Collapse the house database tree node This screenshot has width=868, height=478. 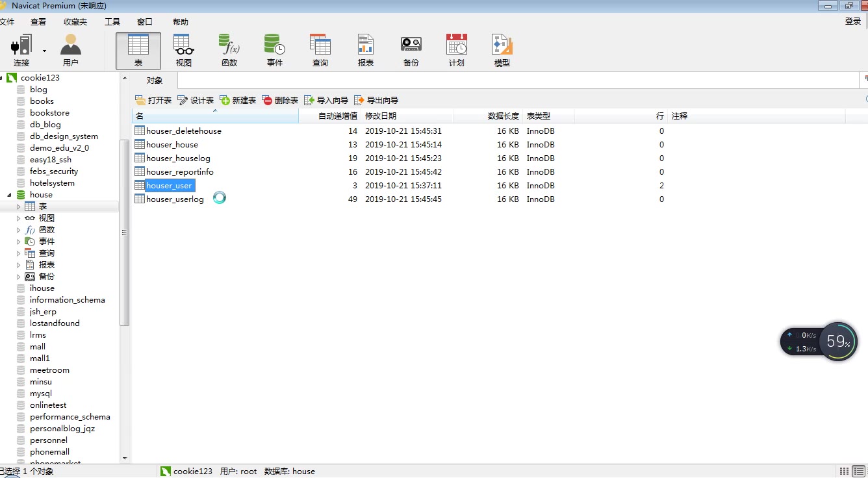(x=9, y=195)
